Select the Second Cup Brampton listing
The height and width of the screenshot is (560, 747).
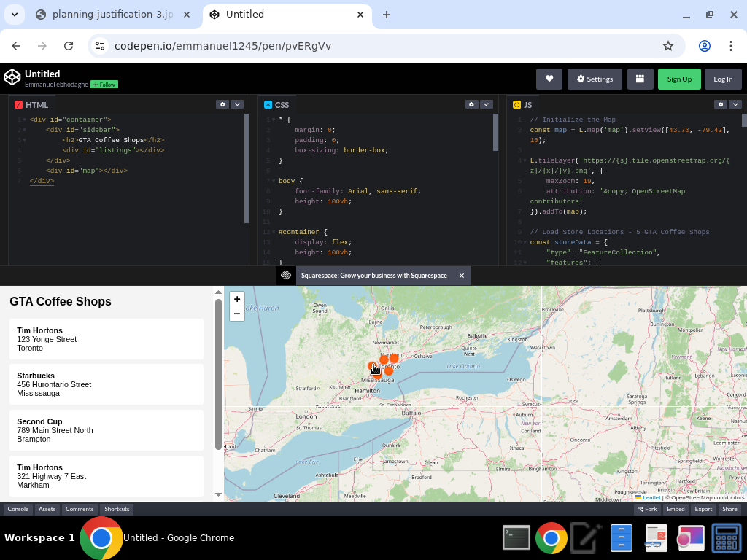pos(107,430)
